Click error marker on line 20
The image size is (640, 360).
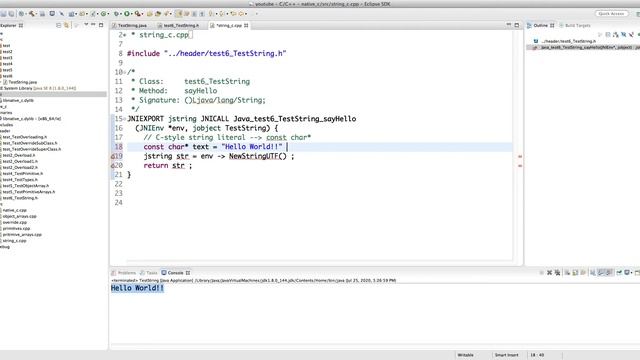coord(113,166)
